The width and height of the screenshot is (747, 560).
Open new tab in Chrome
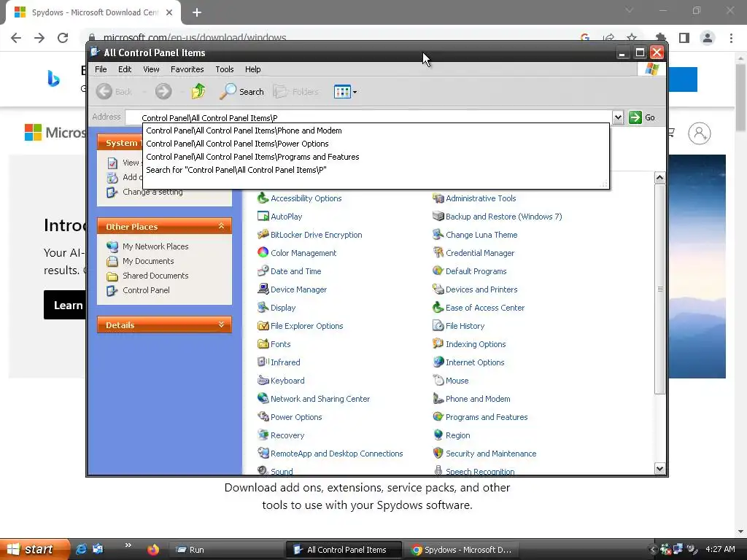pos(197,12)
